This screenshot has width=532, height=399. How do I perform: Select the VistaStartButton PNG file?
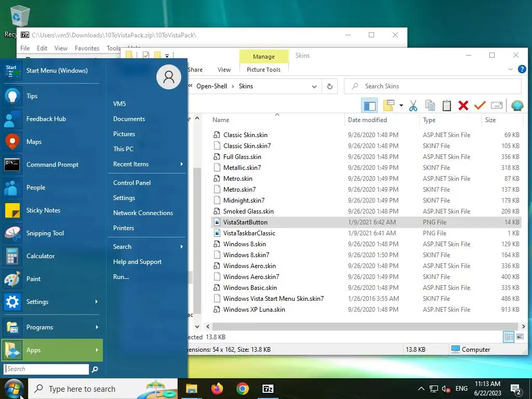[366, 222]
